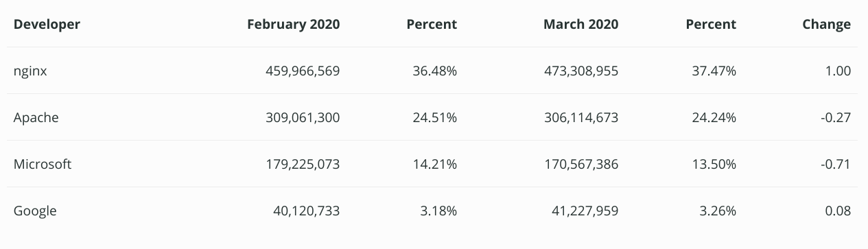
Task: Click Apache March value 306,114,673
Action: click(x=581, y=117)
